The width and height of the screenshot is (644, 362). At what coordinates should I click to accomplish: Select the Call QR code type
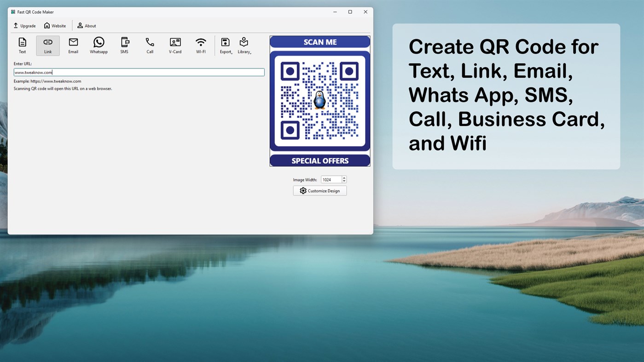click(x=149, y=45)
